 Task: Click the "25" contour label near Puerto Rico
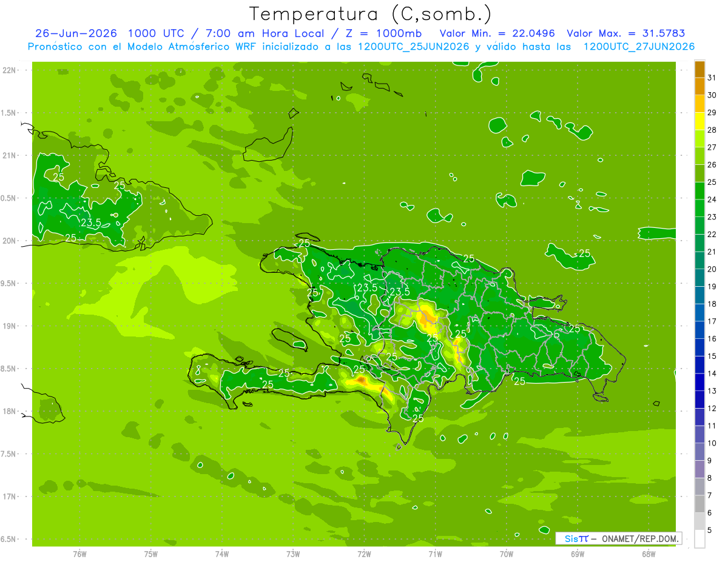pyautogui.click(x=584, y=253)
